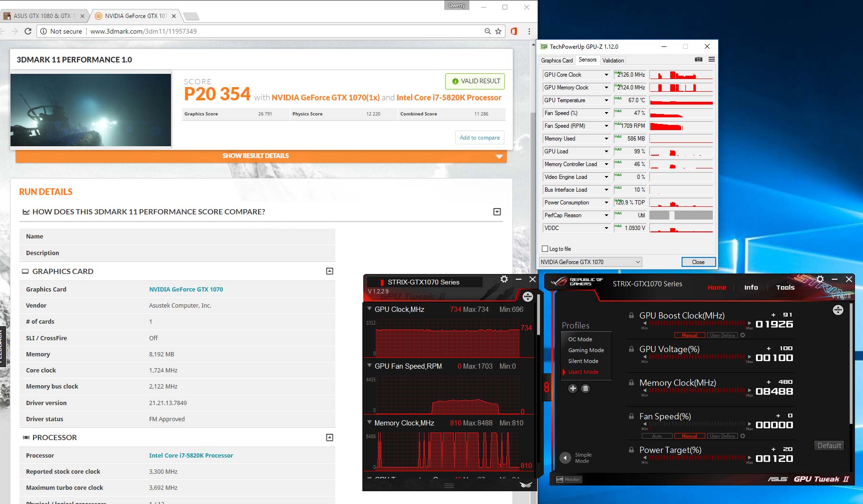Screen dimensions: 863x504
Task: Click the Chrome address bar URL
Action: tap(144, 31)
